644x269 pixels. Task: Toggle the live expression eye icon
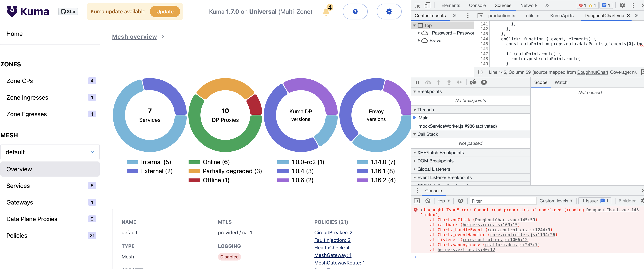(x=461, y=201)
